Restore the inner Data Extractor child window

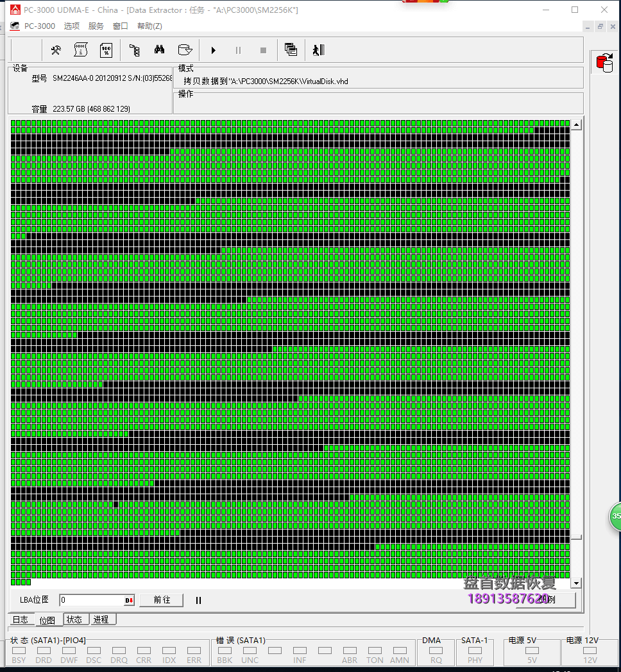pyautogui.click(x=600, y=26)
